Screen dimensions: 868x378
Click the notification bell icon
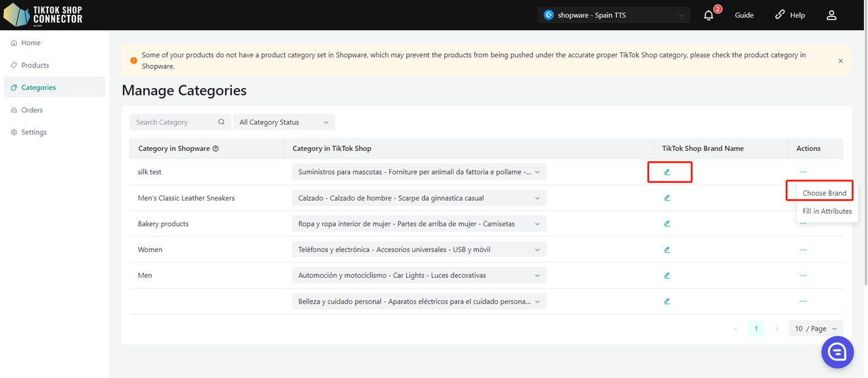[x=709, y=15]
